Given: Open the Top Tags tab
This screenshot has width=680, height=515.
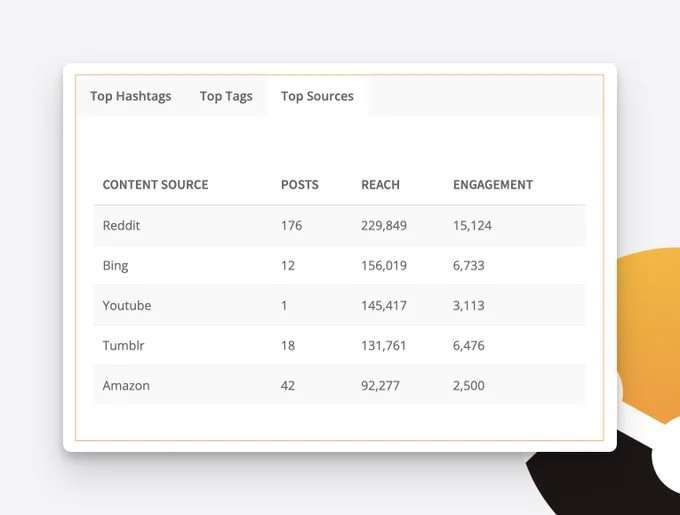Looking at the screenshot, I should point(226,96).
